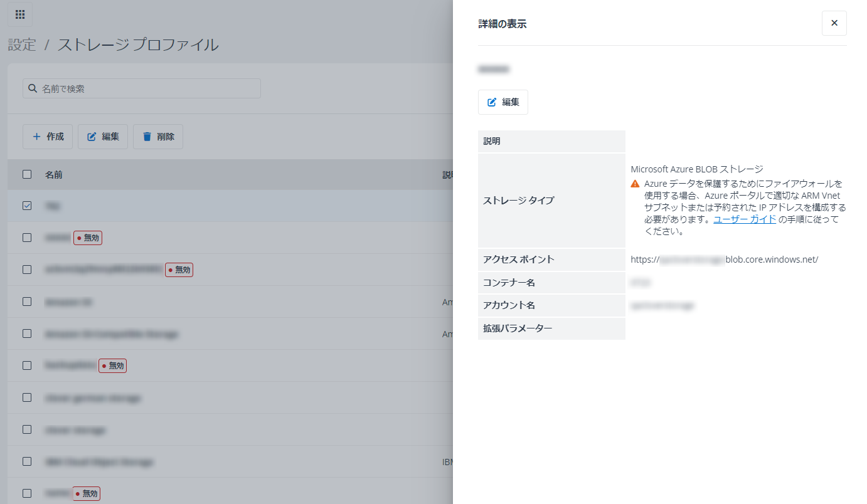This screenshot has width=867, height=504.
Task: Click the 名前 column header
Action: [x=53, y=175]
